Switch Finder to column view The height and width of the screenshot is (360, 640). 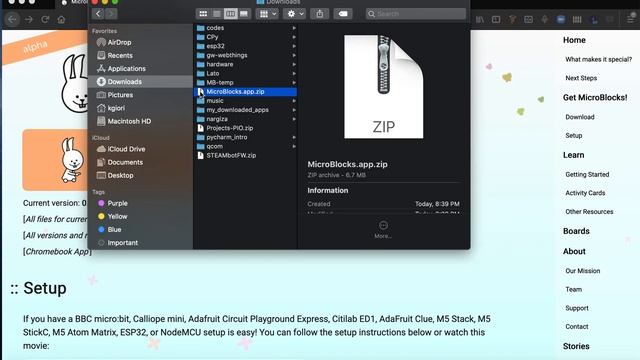pos(230,14)
